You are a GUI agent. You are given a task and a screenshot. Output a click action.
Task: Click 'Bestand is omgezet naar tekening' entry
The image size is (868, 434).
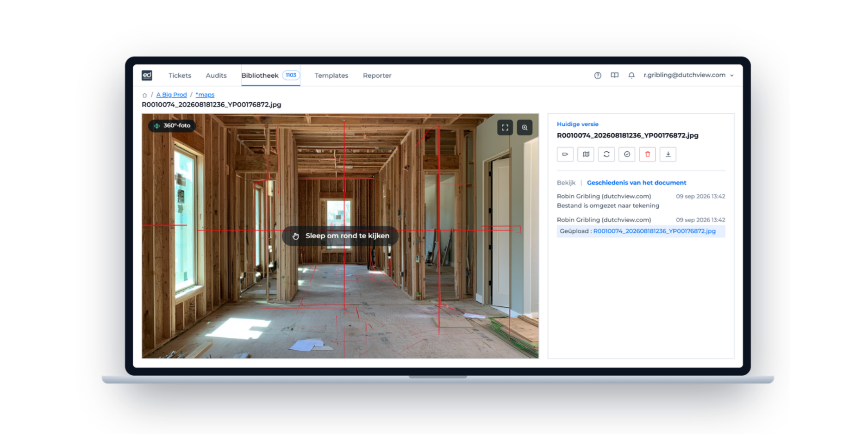[608, 205]
